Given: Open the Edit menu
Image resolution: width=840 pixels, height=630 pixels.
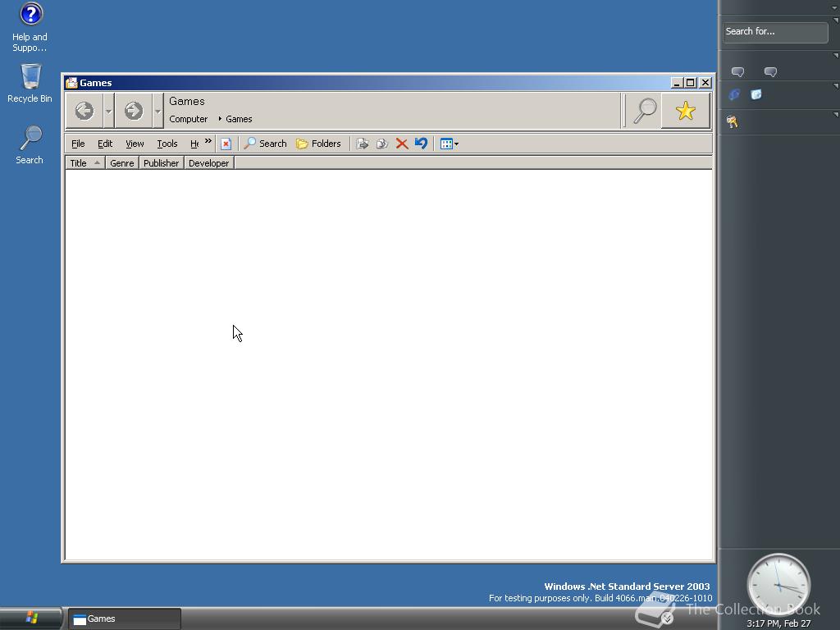Looking at the screenshot, I should click(105, 144).
